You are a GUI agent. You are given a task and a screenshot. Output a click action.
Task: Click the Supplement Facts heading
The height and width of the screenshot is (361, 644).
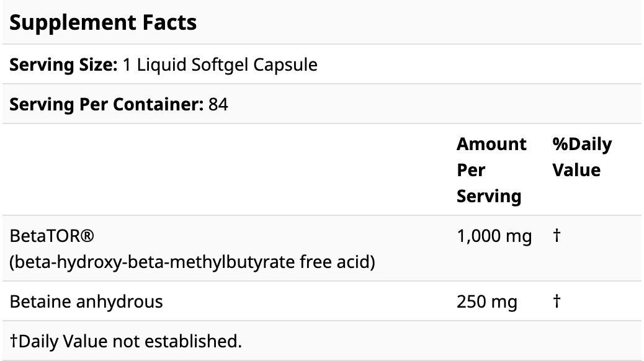point(103,23)
